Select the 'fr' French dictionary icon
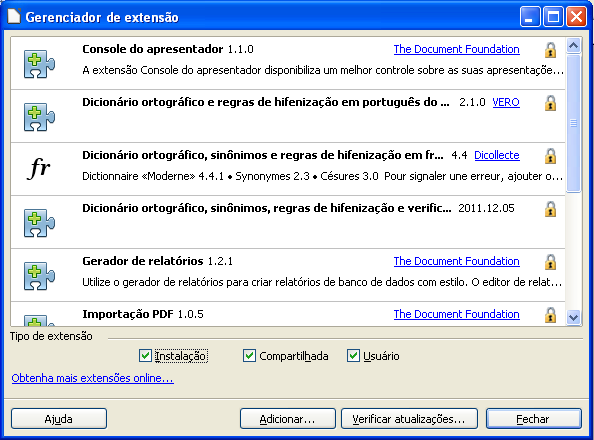 point(39,168)
